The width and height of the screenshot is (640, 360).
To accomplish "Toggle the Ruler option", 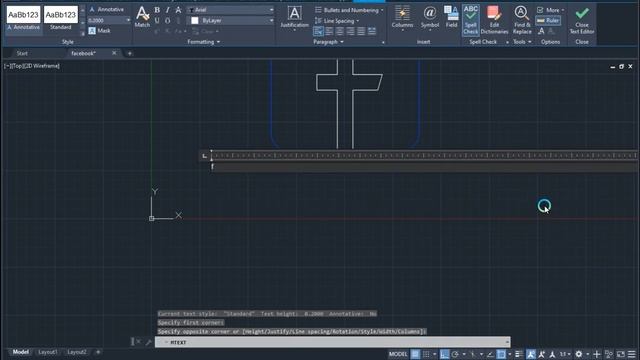I will pyautogui.click(x=548, y=20).
